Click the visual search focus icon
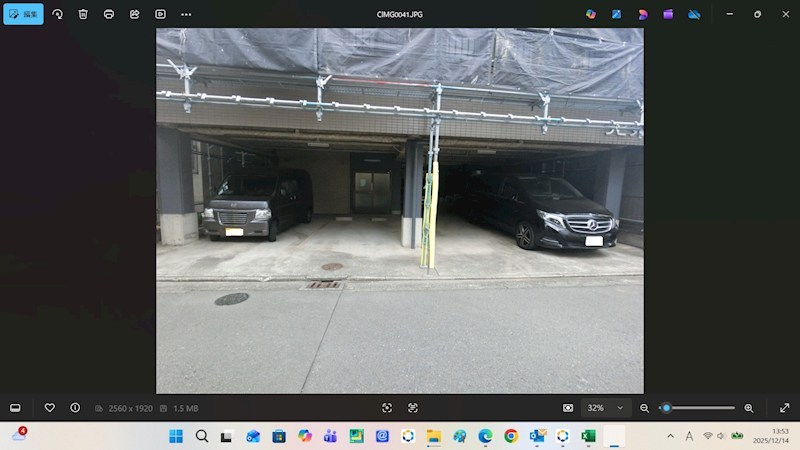 (x=387, y=408)
